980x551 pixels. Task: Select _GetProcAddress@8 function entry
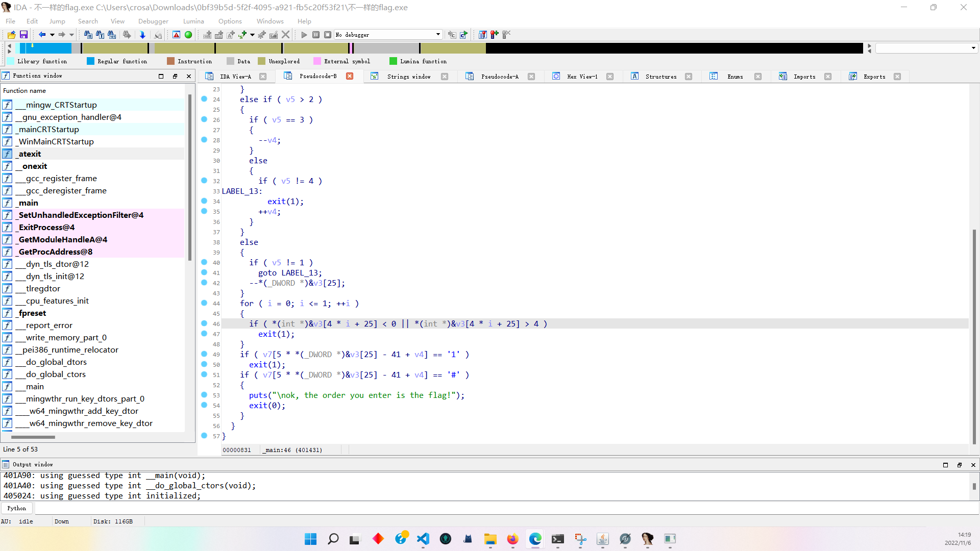pos(93,252)
